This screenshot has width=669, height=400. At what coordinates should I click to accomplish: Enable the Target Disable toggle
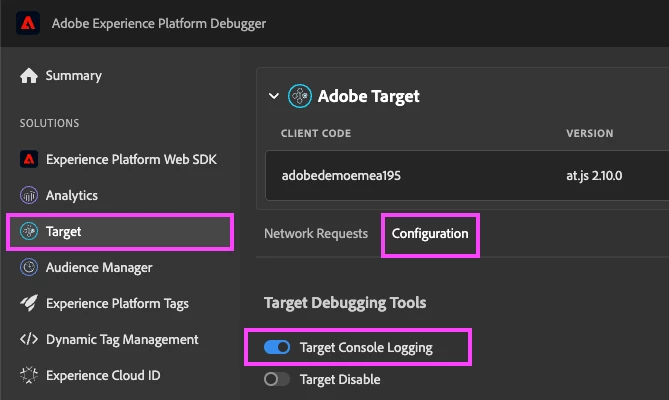coord(277,379)
